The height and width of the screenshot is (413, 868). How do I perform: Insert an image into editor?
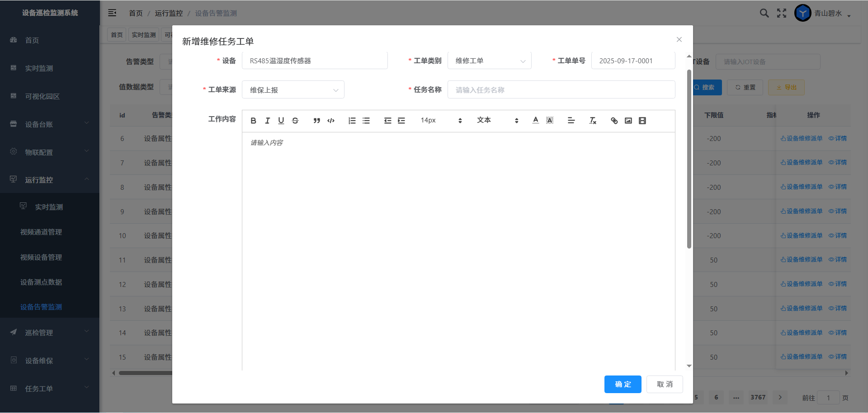pos(628,121)
